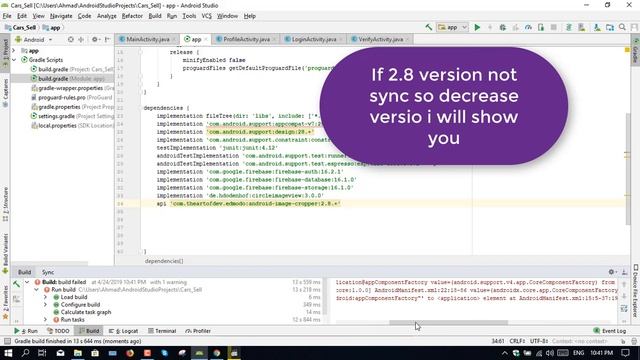
Task: Click the hammer rebuild icon in Build panel
Action: point(16,284)
